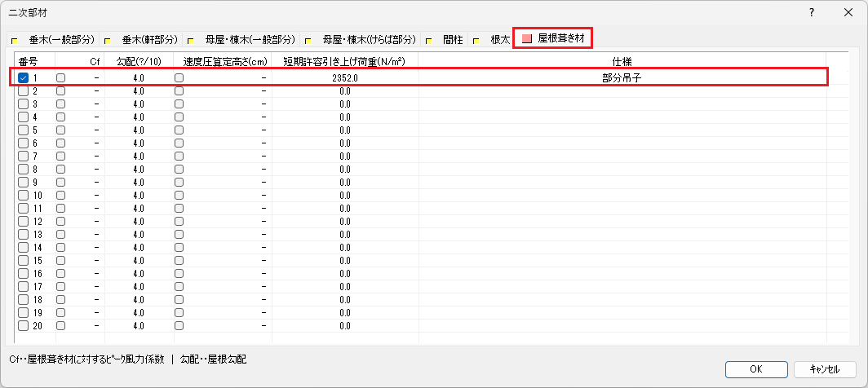
Task: Toggle the Cf checkbox in row 1
Action: point(61,77)
